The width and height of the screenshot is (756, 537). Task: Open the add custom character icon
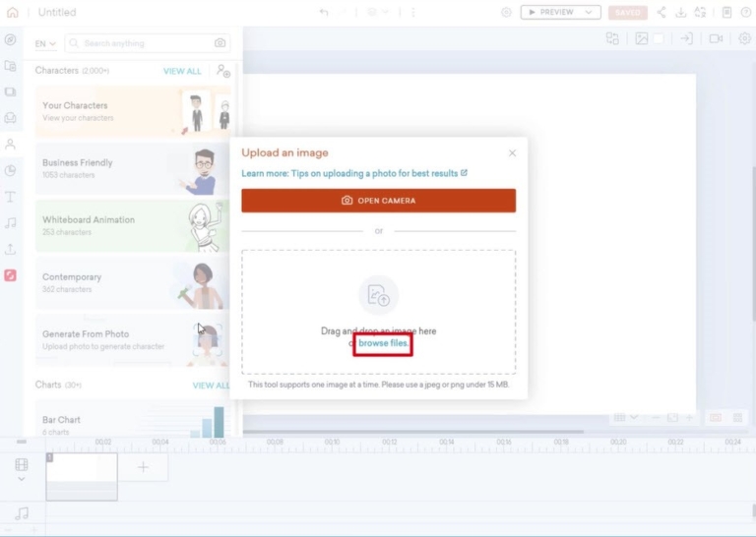pos(223,71)
